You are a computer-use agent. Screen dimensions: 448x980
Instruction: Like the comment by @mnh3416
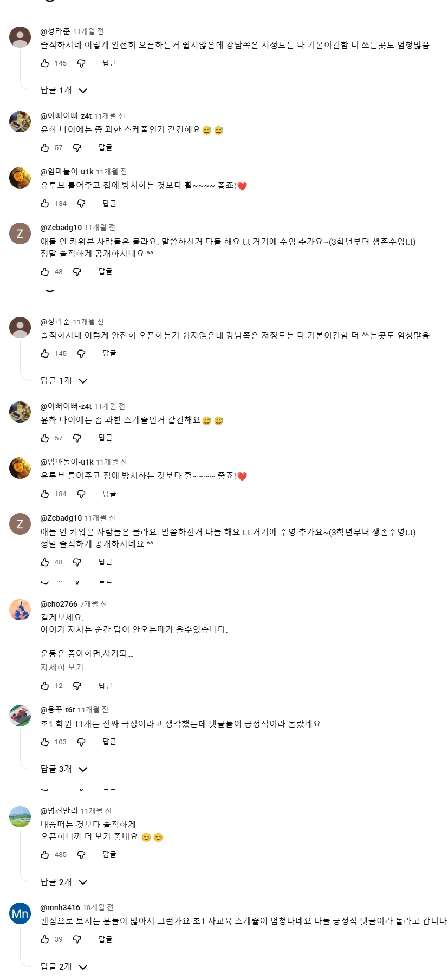[45, 939]
